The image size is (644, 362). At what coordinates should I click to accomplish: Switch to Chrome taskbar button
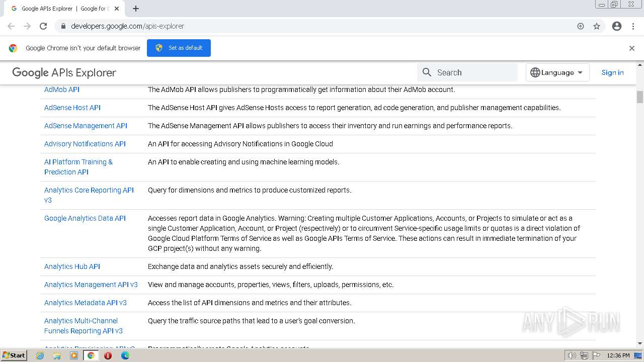tap(91, 355)
